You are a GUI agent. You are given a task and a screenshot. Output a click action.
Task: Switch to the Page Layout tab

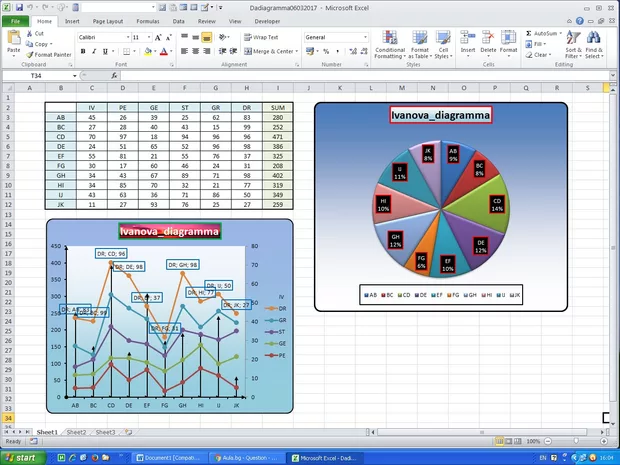click(108, 21)
